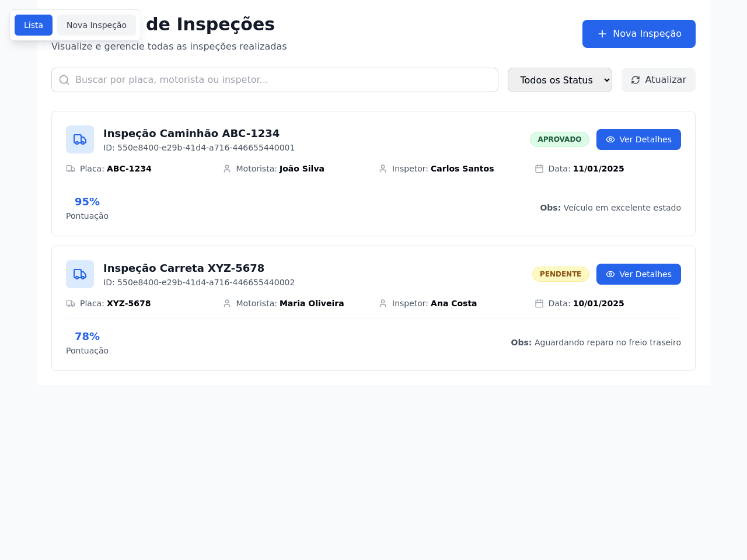
Task: Click the 95% score value
Action: [x=87, y=202]
